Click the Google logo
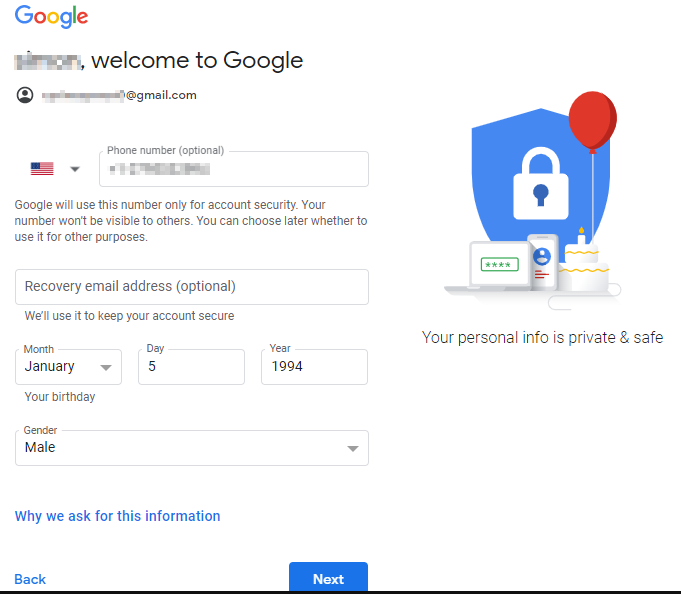This screenshot has width=681, height=594. (x=51, y=17)
